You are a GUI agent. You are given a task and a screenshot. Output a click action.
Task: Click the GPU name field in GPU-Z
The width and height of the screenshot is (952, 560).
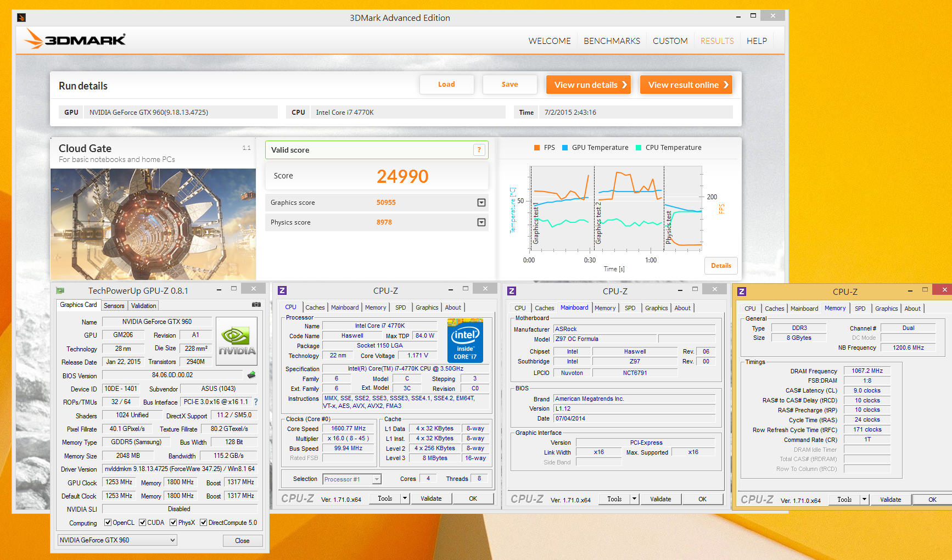(x=157, y=322)
